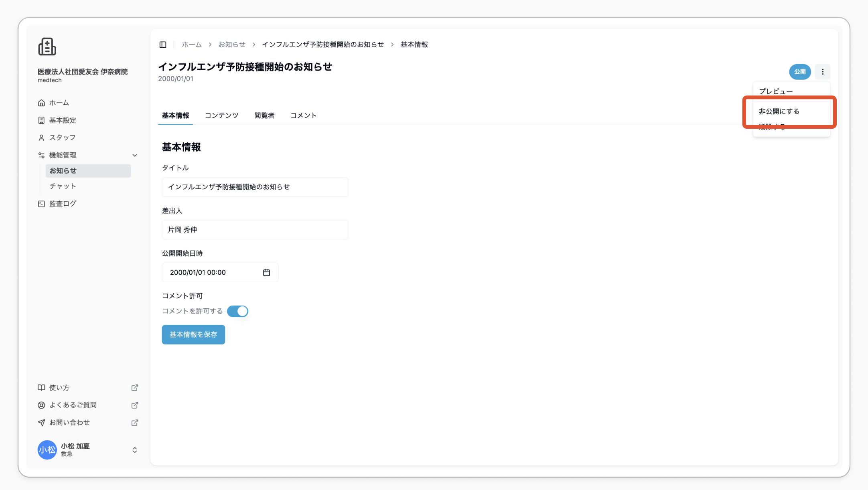Click external link icon beside お問い合わせ
This screenshot has height=490, width=868.
(x=135, y=423)
